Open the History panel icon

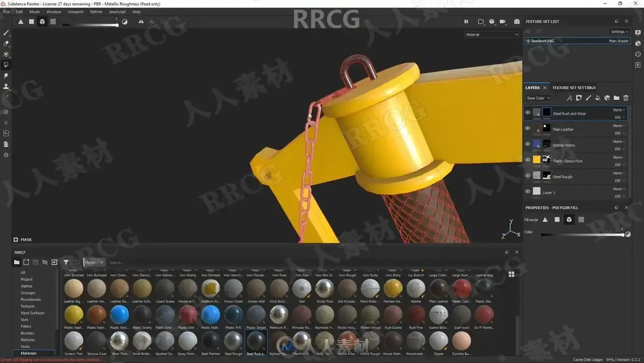638,54
